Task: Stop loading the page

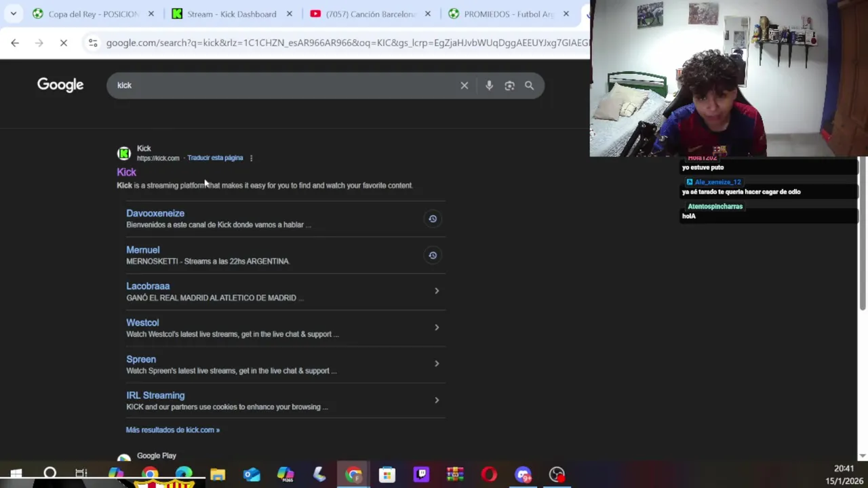Action: point(63,43)
